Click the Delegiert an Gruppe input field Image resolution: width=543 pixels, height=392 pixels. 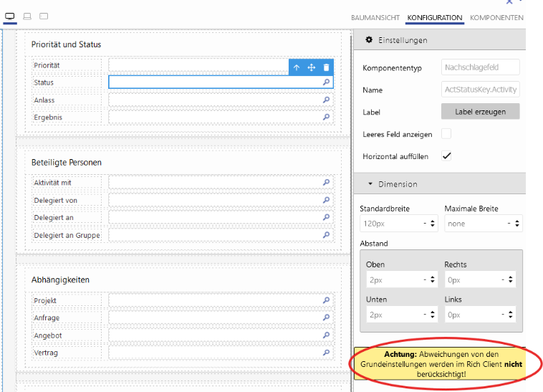click(x=215, y=235)
